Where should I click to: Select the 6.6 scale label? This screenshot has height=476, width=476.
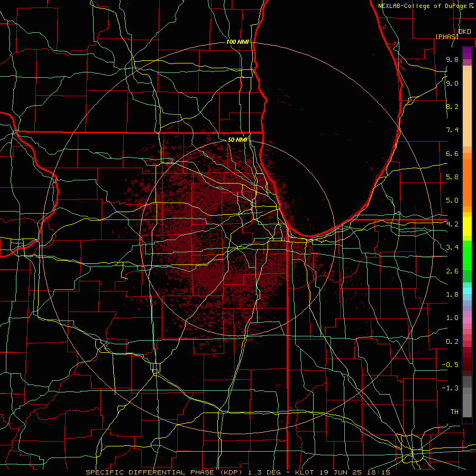click(452, 153)
